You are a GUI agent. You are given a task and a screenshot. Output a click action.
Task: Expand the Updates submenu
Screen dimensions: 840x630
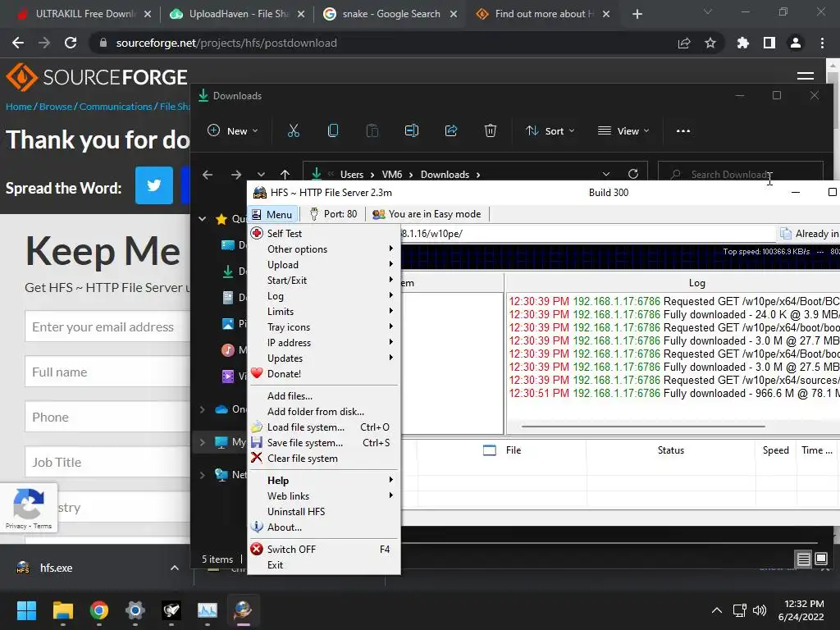[x=324, y=358]
